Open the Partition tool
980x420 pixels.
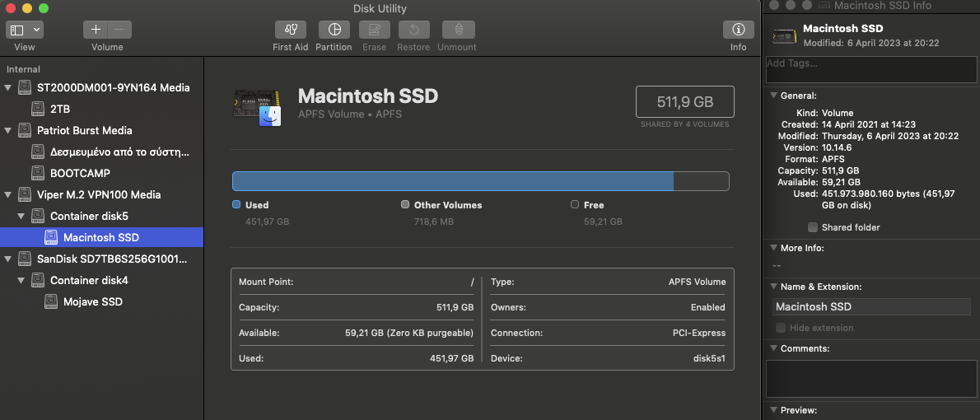pos(334,30)
